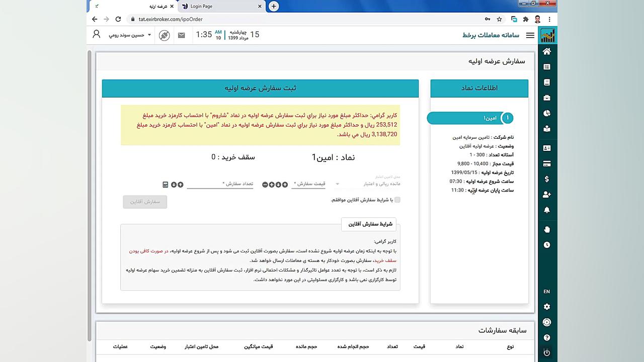Open the calculator icon beside order quantity

tap(165, 185)
